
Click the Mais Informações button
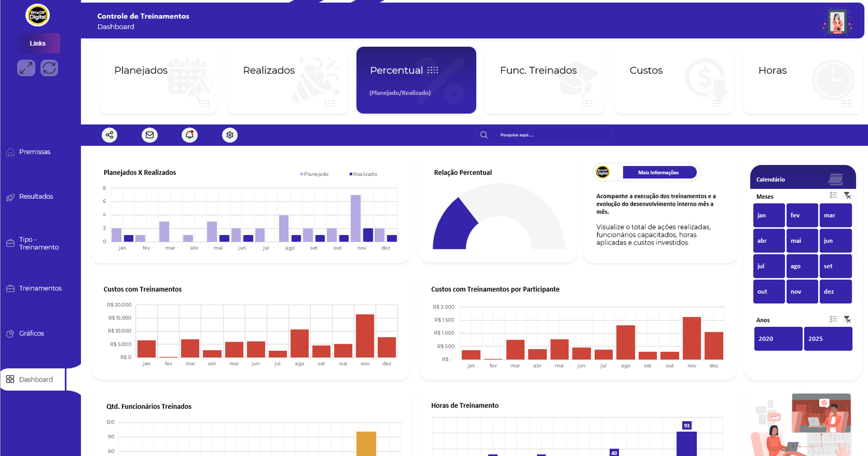click(x=659, y=173)
